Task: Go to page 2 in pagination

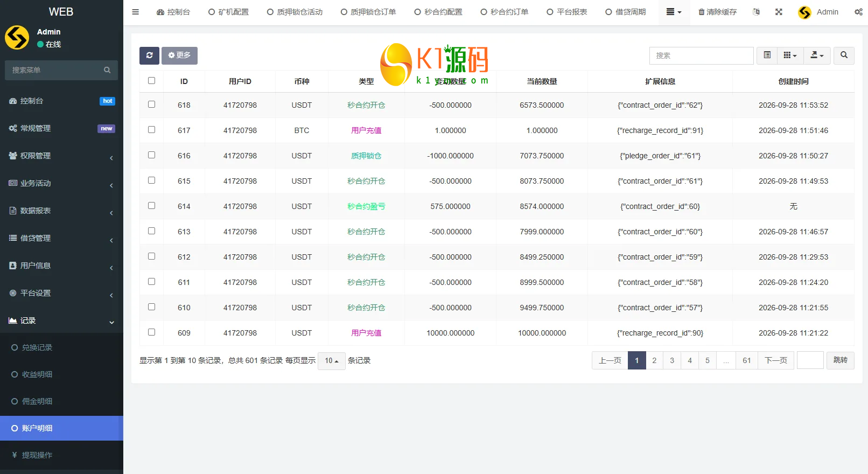Action: [x=654, y=360]
